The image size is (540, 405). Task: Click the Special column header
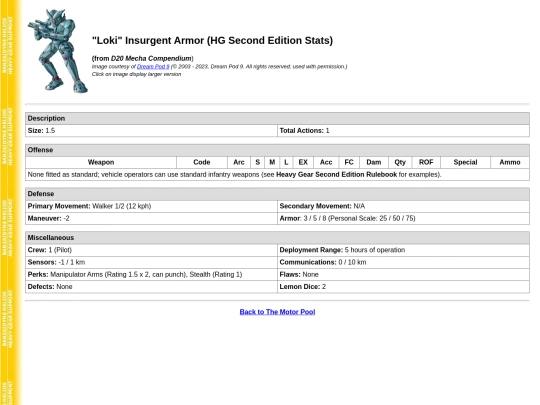[x=465, y=162]
